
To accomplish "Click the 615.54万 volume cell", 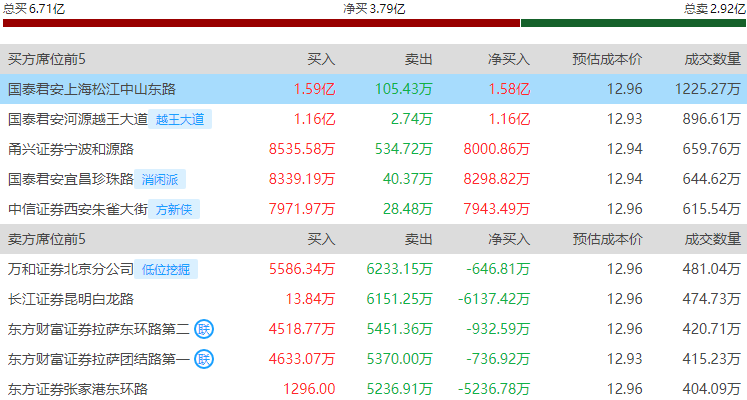I will coord(712,209).
